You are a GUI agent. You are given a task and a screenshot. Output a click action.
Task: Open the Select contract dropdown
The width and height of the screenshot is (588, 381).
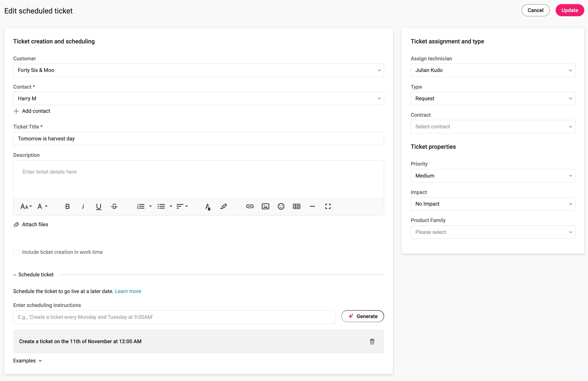click(493, 127)
